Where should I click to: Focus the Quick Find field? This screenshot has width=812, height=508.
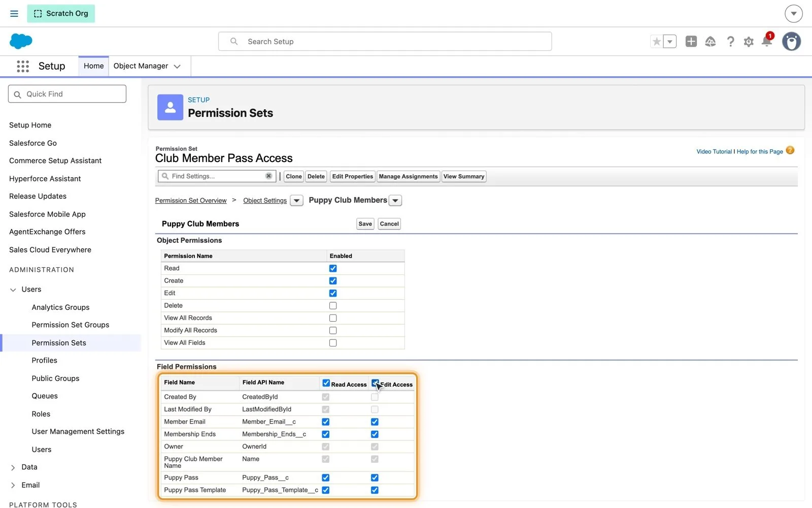[x=67, y=94]
